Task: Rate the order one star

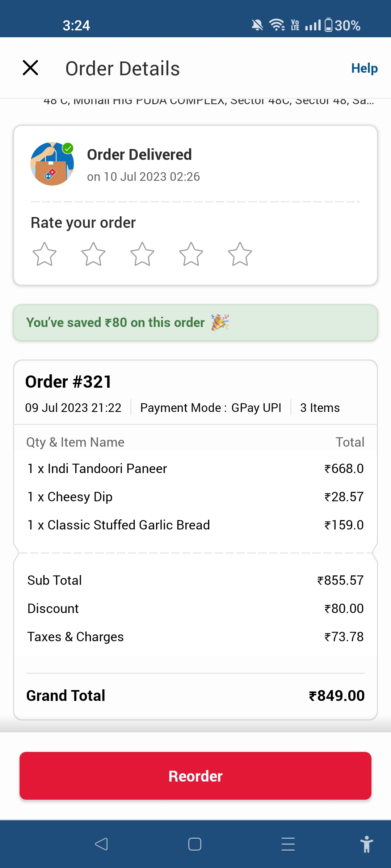Action: click(x=45, y=254)
